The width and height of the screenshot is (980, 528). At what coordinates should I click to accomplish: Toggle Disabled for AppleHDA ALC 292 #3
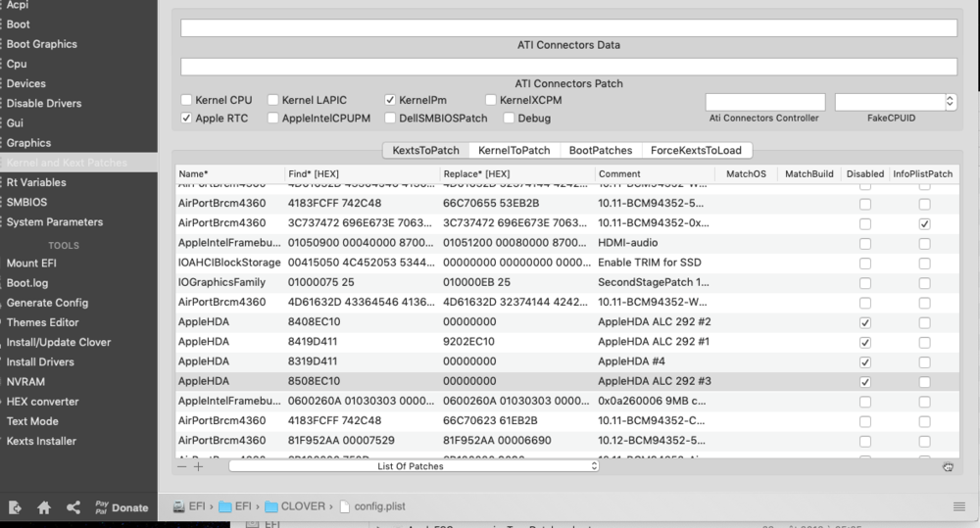pos(864,381)
